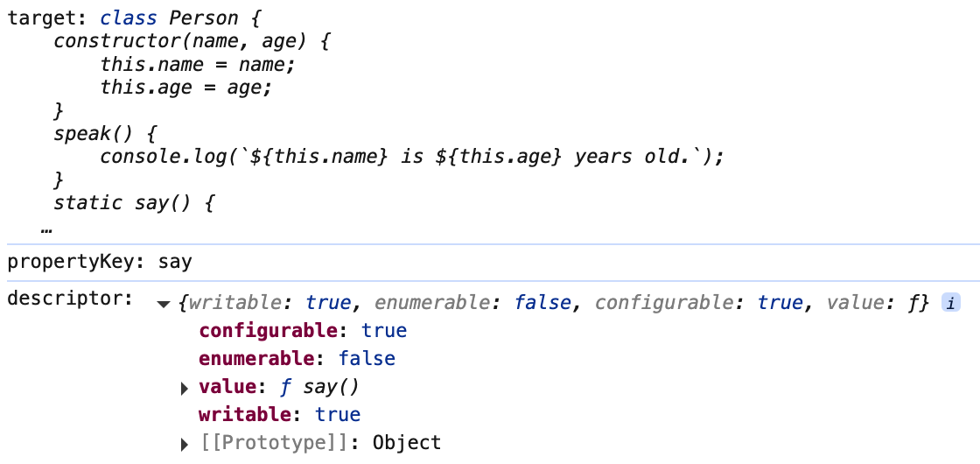Click the italic object preview summary line
This screenshot has width=980, height=464.
point(553,303)
